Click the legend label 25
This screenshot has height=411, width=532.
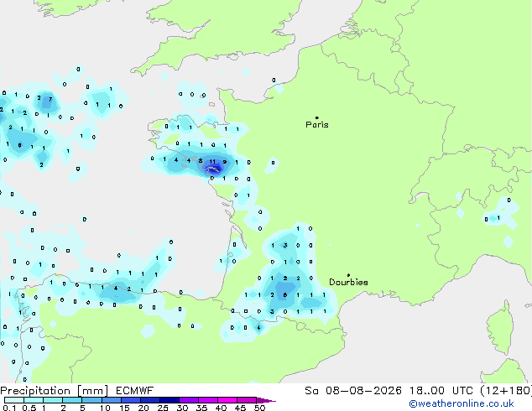coord(163,408)
